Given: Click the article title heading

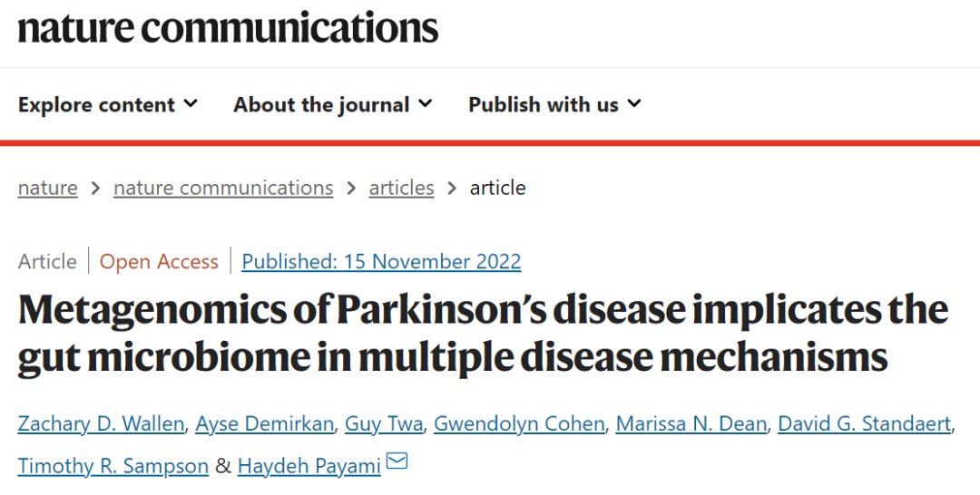Looking at the screenshot, I should [x=483, y=334].
